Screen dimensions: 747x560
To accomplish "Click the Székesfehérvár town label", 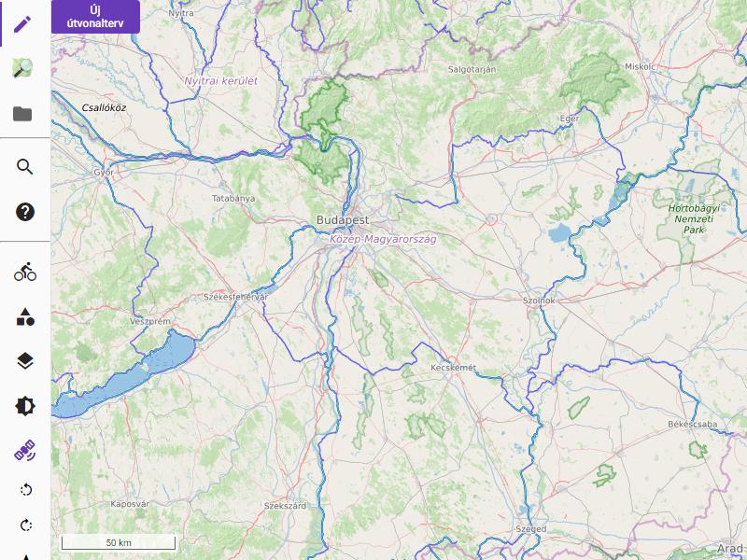I will tap(236, 297).
